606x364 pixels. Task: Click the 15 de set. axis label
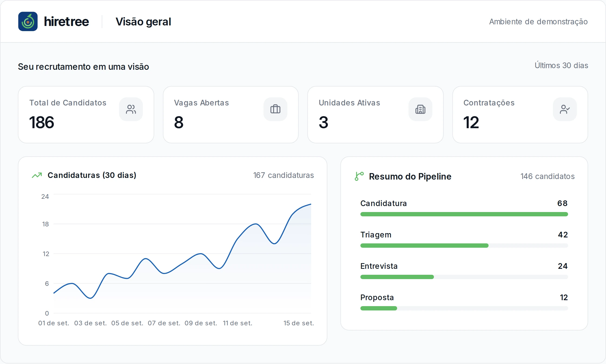299,323
